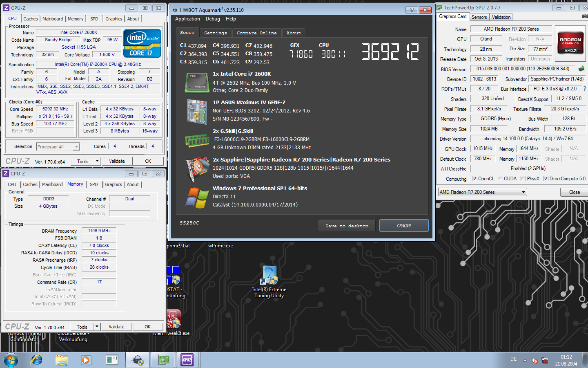
Task: Toggle DirectCompute 5.0 checkbox in GPU-Z
Action: tap(546, 179)
